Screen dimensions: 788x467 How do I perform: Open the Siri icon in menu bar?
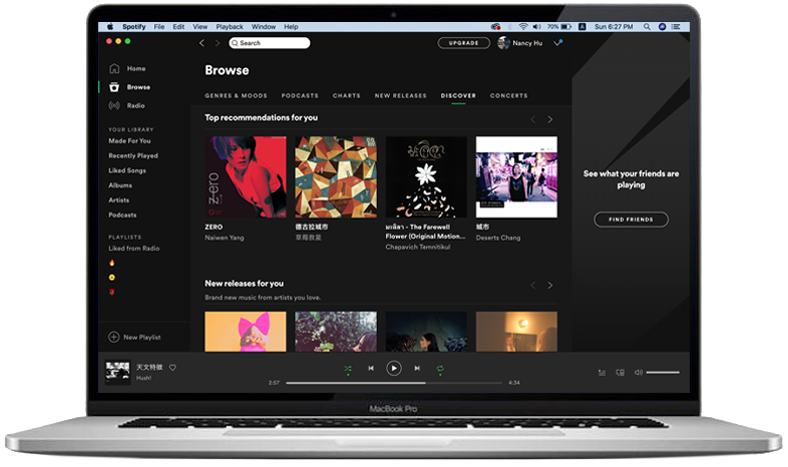pos(662,27)
